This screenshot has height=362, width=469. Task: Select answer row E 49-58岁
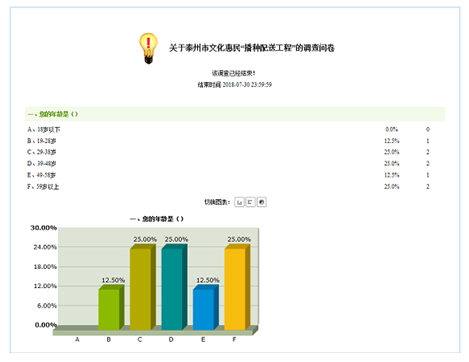coord(235,175)
